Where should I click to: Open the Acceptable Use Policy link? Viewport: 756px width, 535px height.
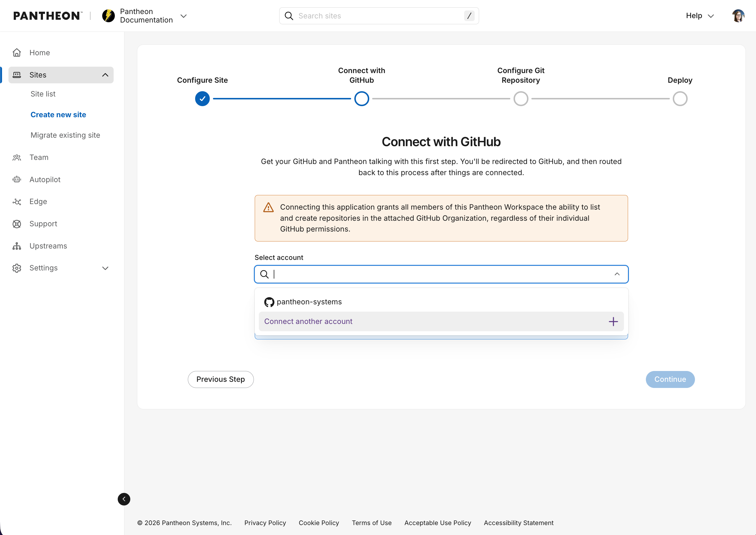[x=438, y=523]
